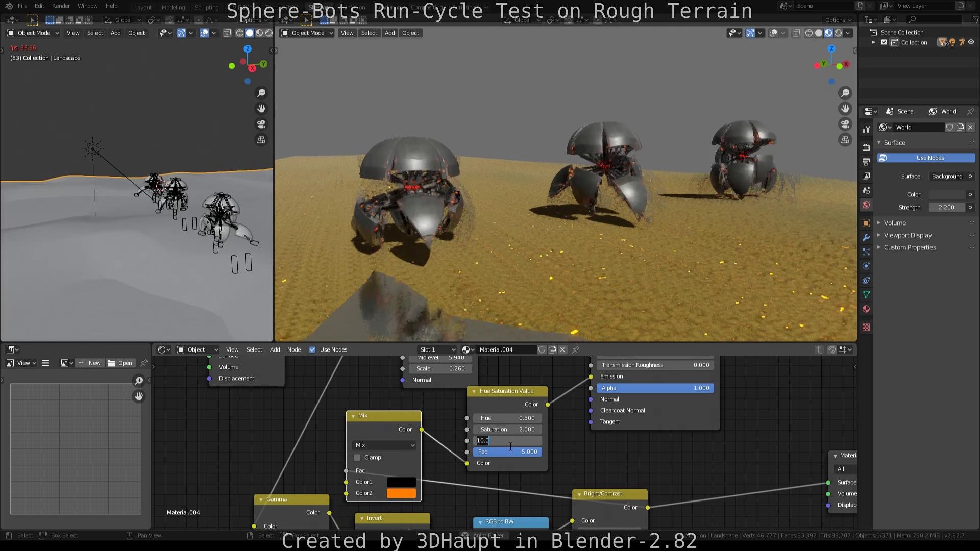Switch the right viewport to Solid shading

click(x=819, y=33)
